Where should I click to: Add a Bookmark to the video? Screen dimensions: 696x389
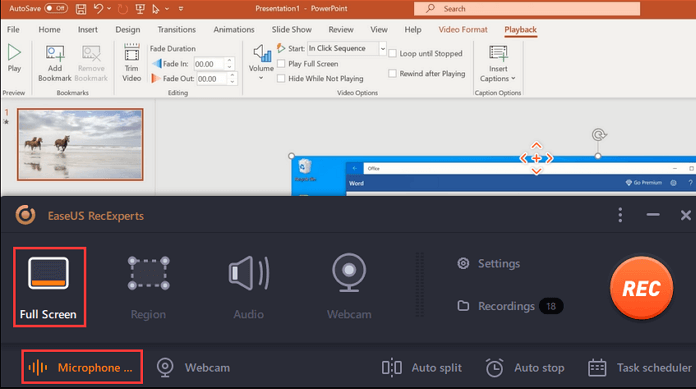[x=55, y=64]
